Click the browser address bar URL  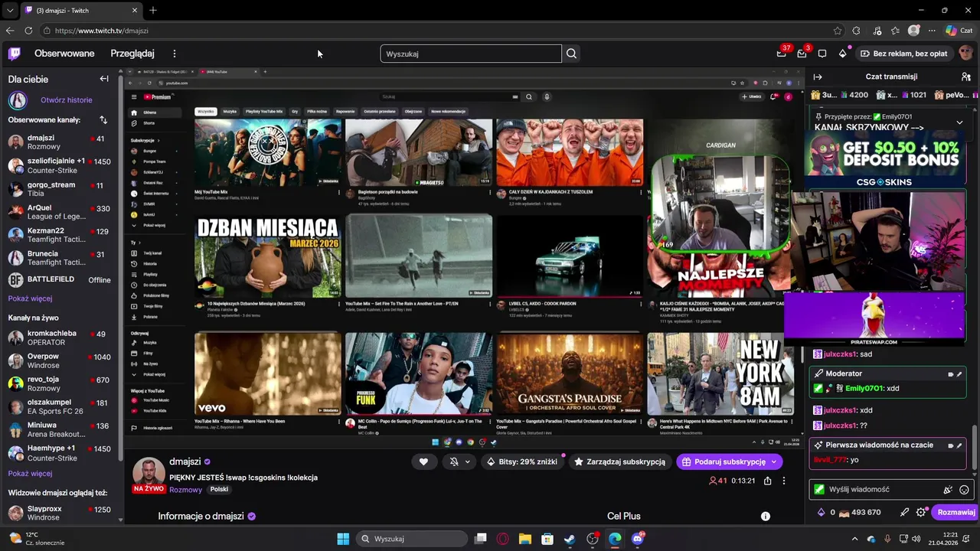coord(101,31)
